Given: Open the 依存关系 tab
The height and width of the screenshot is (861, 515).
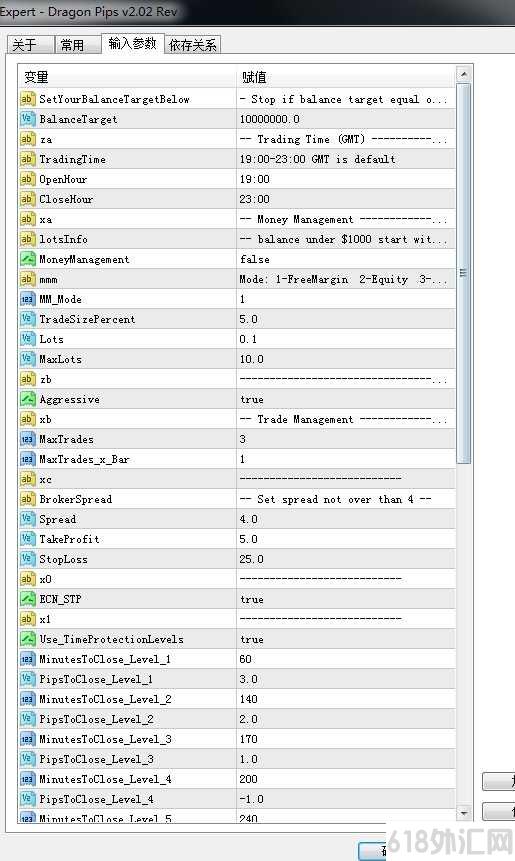Looking at the screenshot, I should (193, 44).
